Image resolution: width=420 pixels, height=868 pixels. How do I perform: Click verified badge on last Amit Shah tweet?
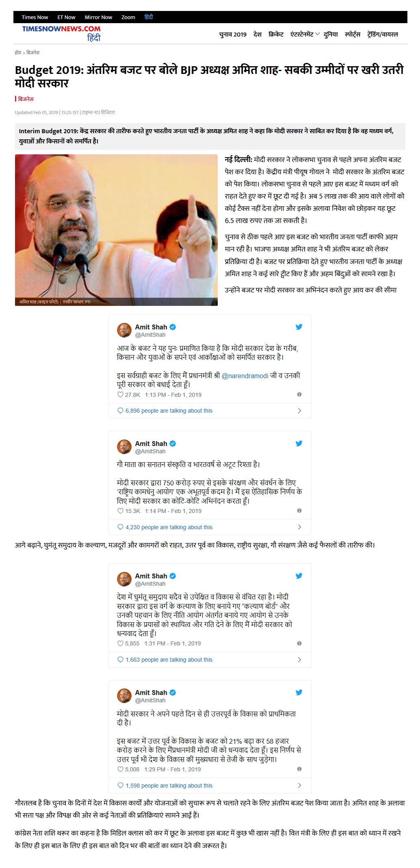pyautogui.click(x=172, y=693)
